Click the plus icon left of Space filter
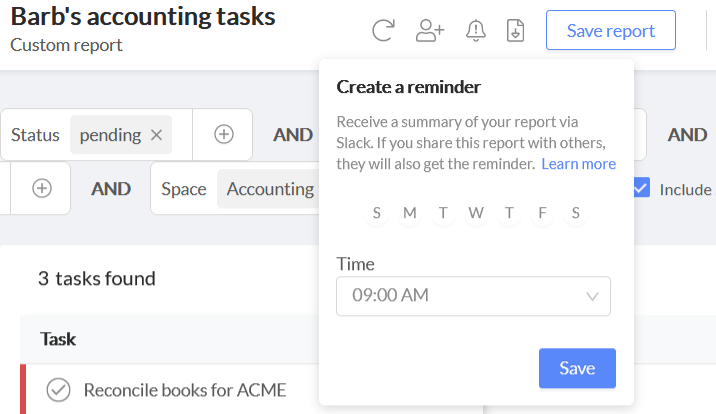 point(42,189)
